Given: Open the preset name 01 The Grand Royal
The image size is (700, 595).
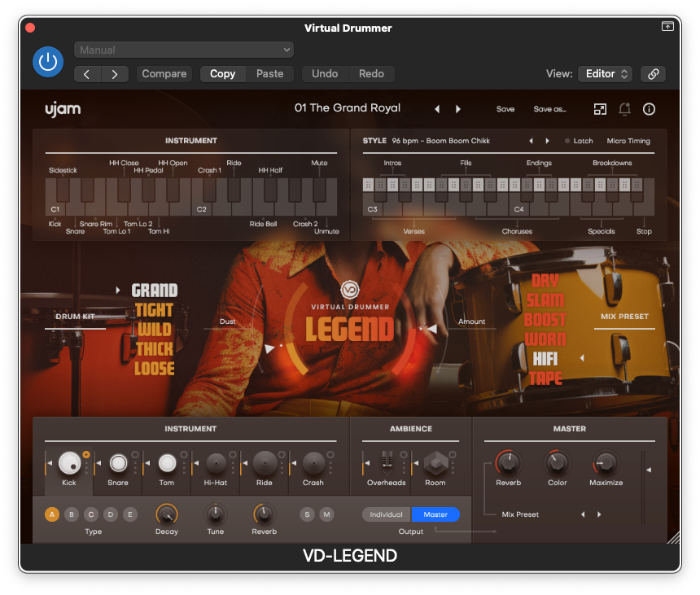Looking at the screenshot, I should [348, 108].
